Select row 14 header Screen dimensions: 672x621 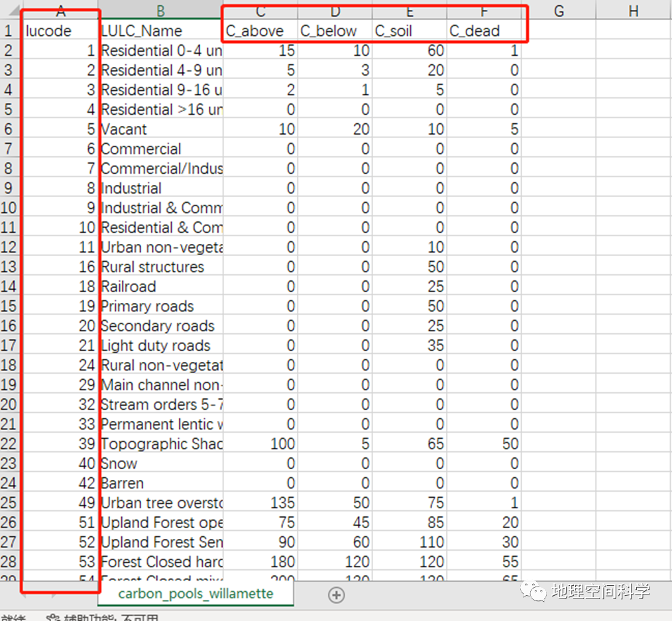point(9,286)
